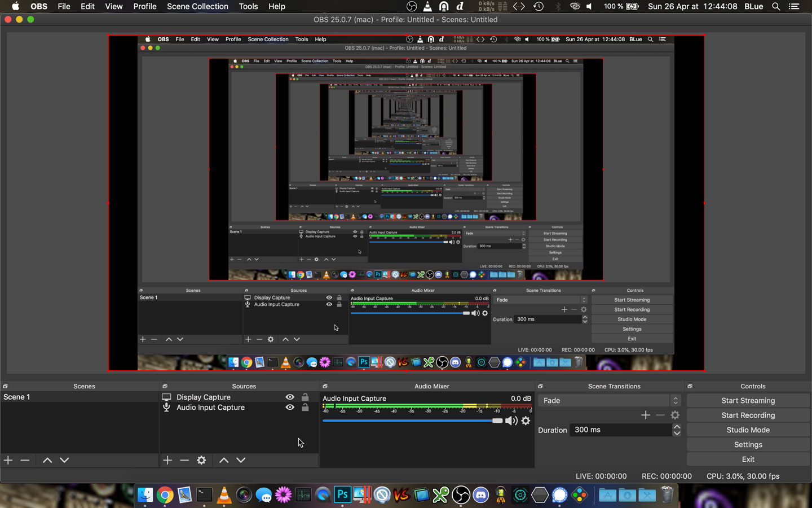812x508 pixels.
Task: Add a new source with plus button
Action: [x=167, y=460]
